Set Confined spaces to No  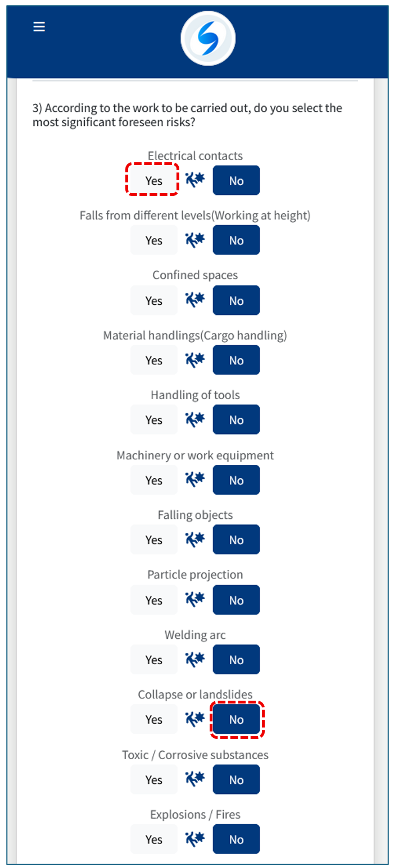237,300
